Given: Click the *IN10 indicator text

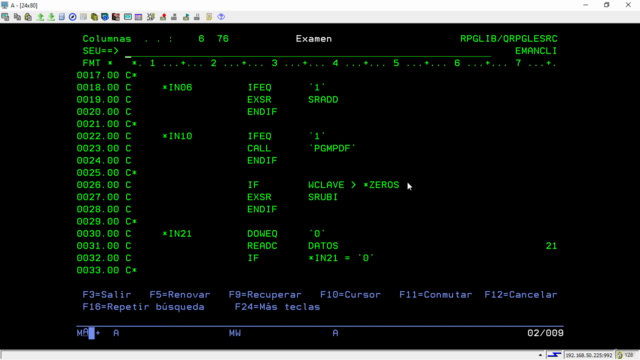Looking at the screenshot, I should (x=177, y=136).
